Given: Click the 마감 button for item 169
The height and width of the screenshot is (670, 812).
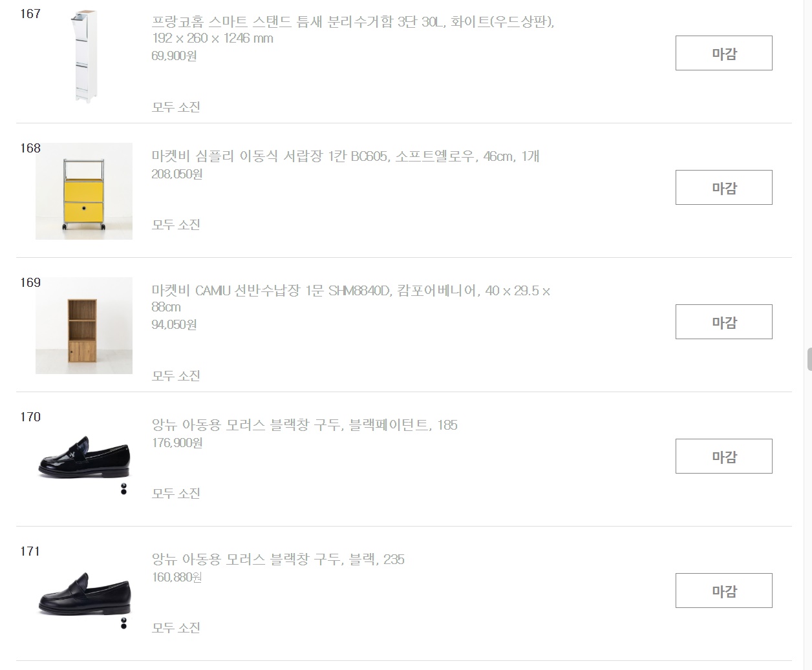Looking at the screenshot, I should (723, 322).
